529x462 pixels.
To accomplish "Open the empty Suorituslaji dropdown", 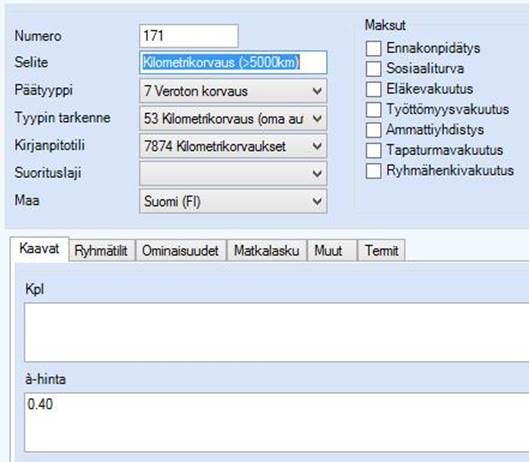I will (x=233, y=173).
